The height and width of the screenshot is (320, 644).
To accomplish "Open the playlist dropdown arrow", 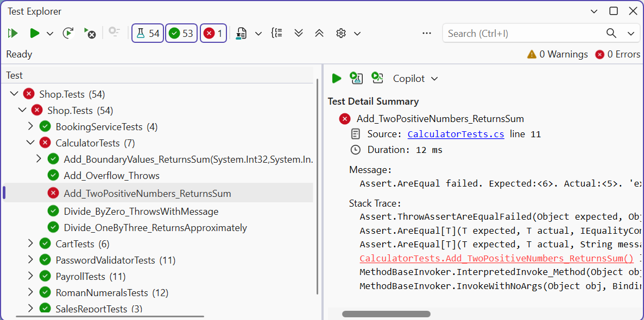I will tap(258, 34).
